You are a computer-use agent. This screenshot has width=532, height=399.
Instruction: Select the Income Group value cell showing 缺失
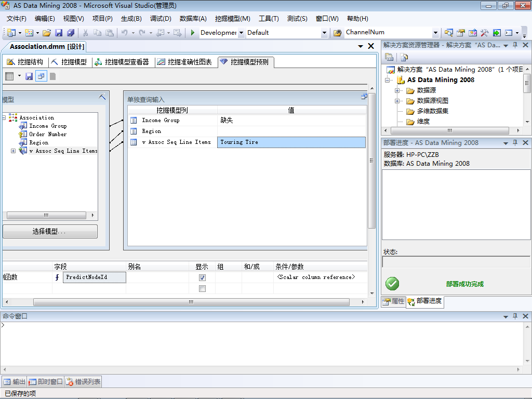pos(291,121)
